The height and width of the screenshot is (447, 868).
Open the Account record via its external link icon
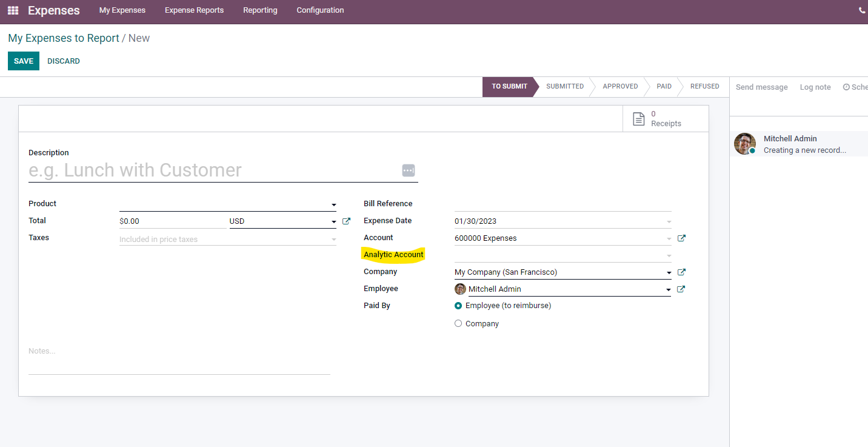point(681,238)
